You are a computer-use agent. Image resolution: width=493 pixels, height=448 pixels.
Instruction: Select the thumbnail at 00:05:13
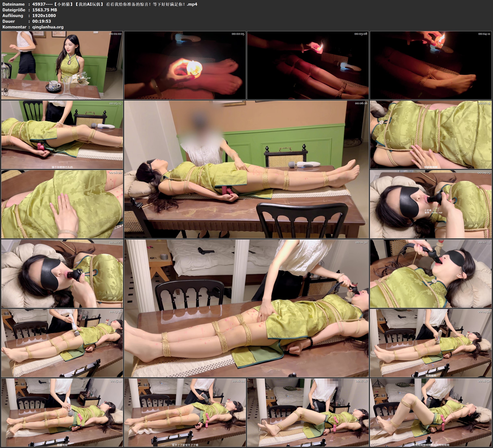pos(62,135)
